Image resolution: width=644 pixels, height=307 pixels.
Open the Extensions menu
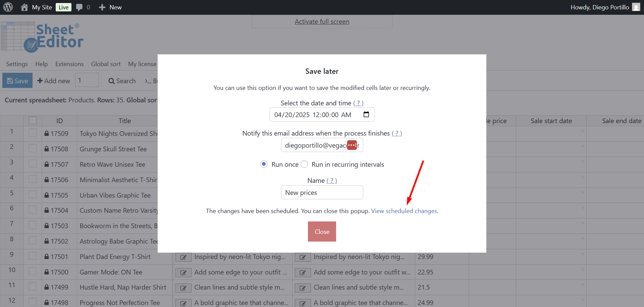[x=69, y=64]
